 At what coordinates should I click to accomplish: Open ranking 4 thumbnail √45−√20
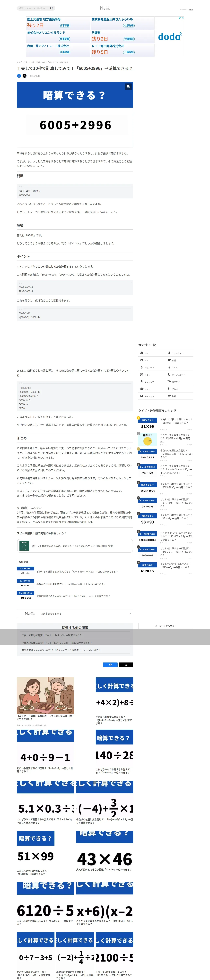pos(148,470)
